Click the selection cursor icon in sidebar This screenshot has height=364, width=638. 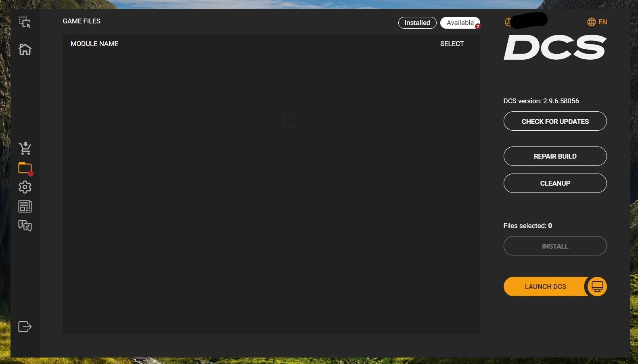25,22
